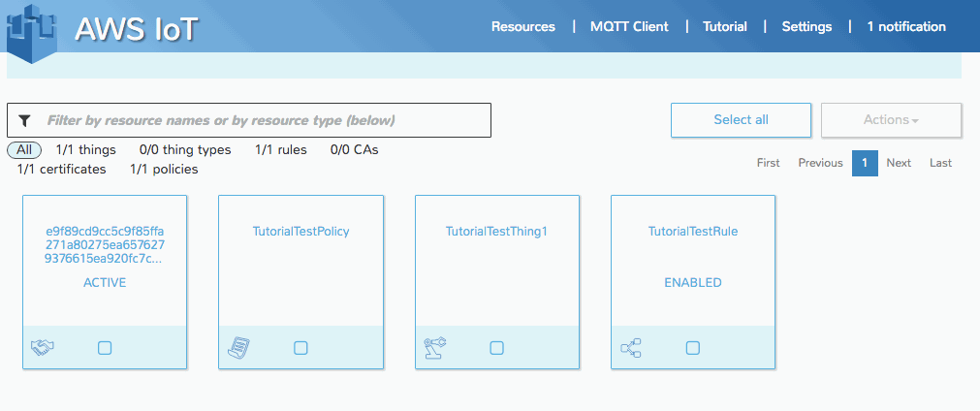Click the TutorialTestRule share-nodes icon
The width and height of the screenshot is (980, 411).
click(x=631, y=347)
